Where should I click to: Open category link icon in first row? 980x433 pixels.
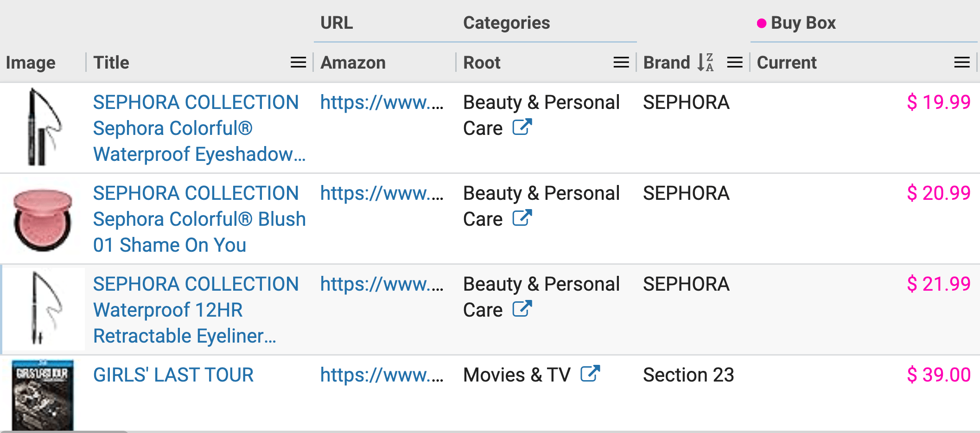coord(522,127)
